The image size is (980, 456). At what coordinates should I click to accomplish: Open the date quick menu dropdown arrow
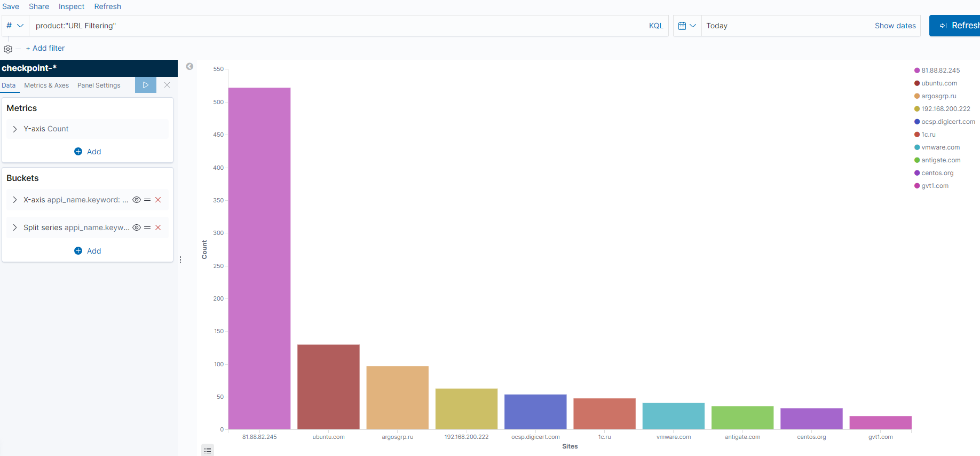click(x=693, y=26)
